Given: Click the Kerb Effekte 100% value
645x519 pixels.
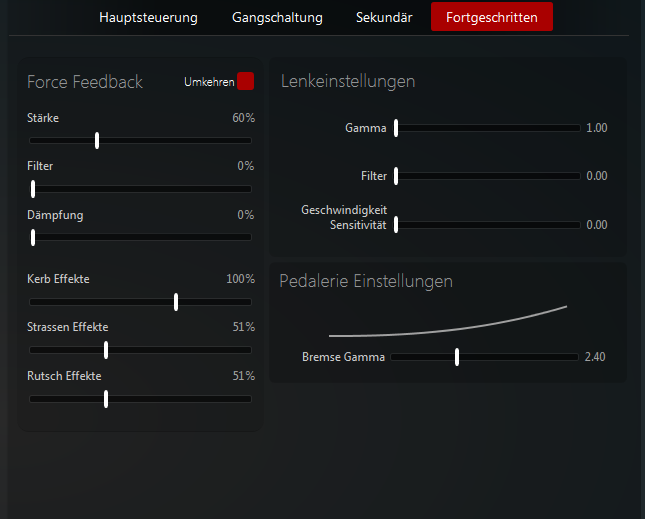Looking at the screenshot, I should coord(240,279).
